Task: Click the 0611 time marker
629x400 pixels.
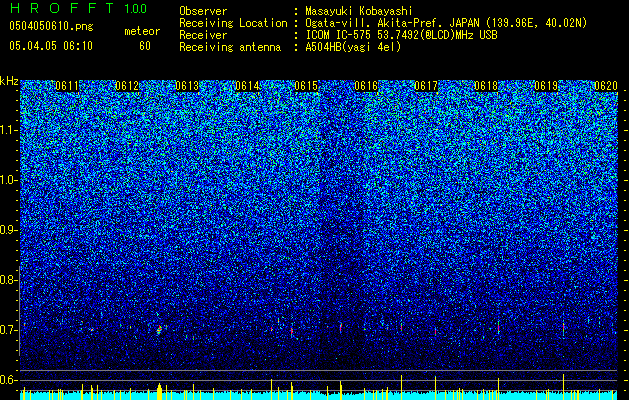Action: tap(67, 86)
